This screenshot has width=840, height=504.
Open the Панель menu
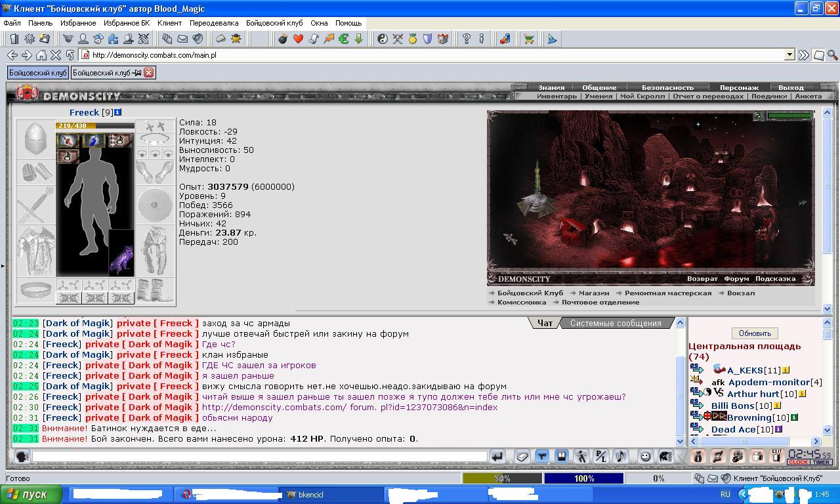click(40, 23)
